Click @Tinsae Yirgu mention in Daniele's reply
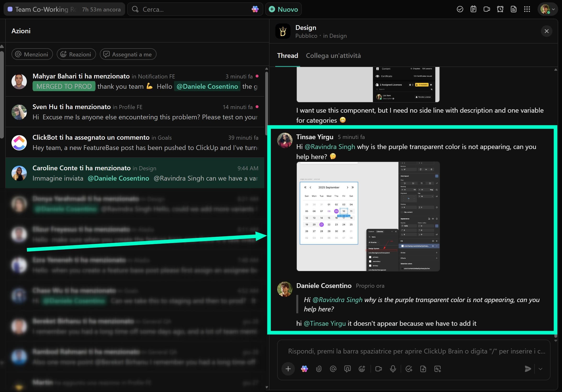The width and height of the screenshot is (562, 392). pyautogui.click(x=325, y=323)
